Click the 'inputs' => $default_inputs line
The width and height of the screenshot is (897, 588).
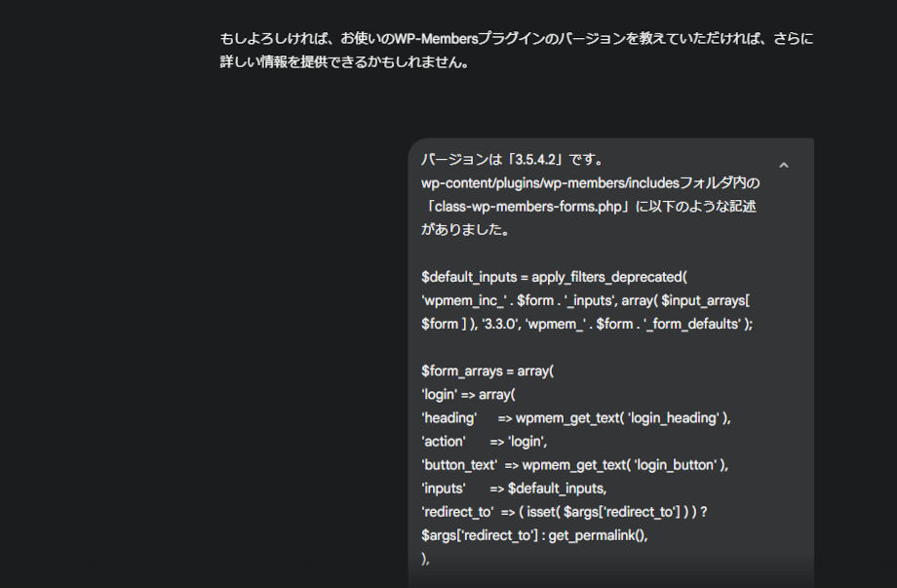[513, 489]
